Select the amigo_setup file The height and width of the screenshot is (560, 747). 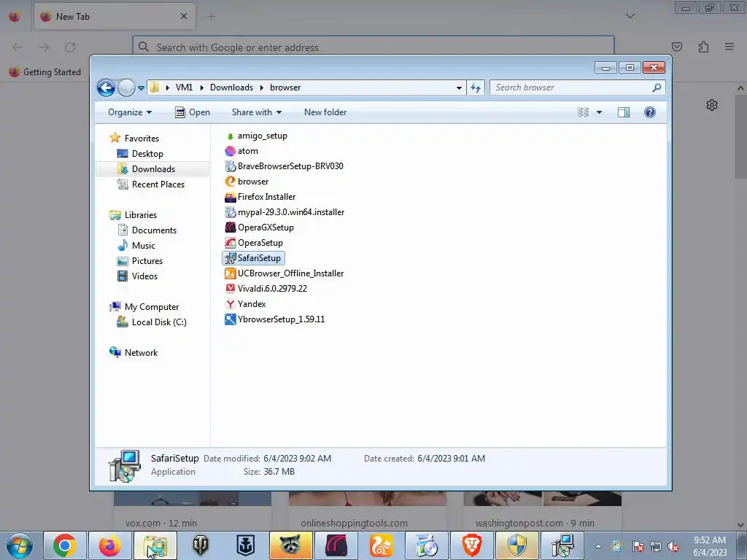(256, 136)
